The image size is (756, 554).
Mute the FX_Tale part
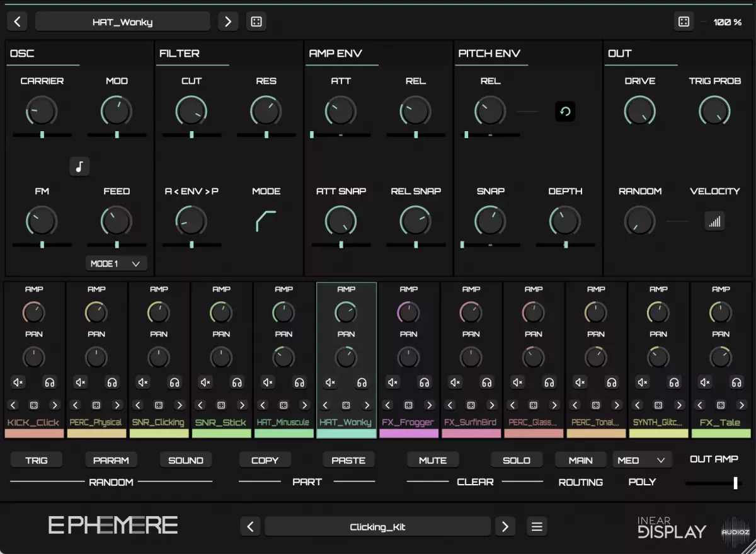pos(705,382)
